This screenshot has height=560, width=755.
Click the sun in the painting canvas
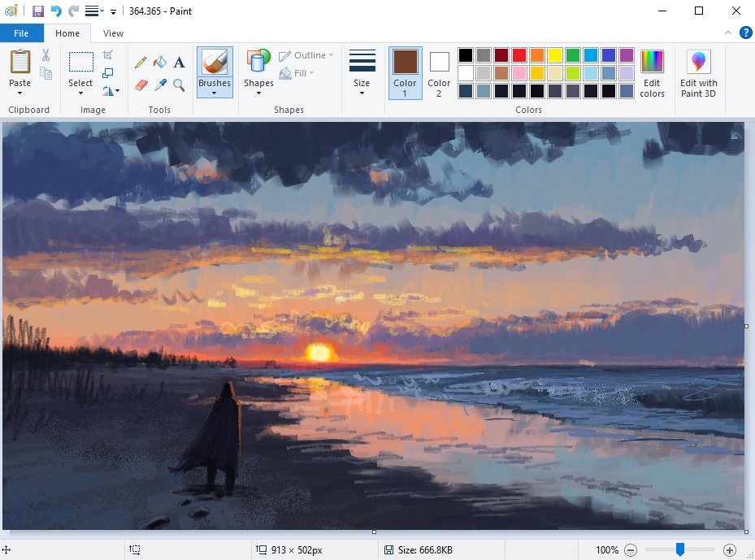(x=319, y=353)
